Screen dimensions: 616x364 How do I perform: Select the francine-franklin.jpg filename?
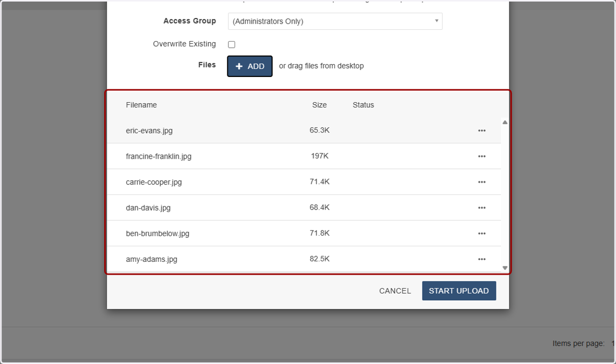click(159, 156)
